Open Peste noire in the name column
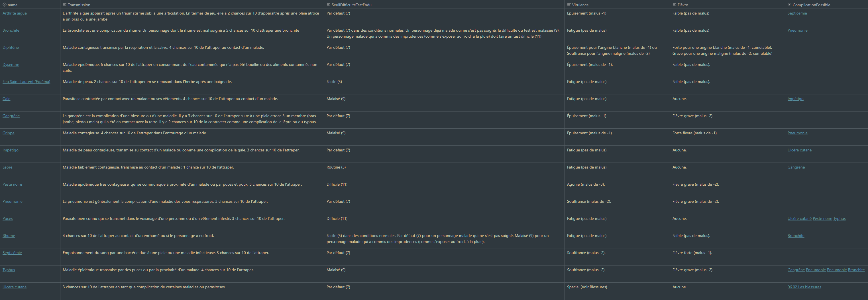Image resolution: width=868 pixels, height=300 pixels. (x=12, y=185)
